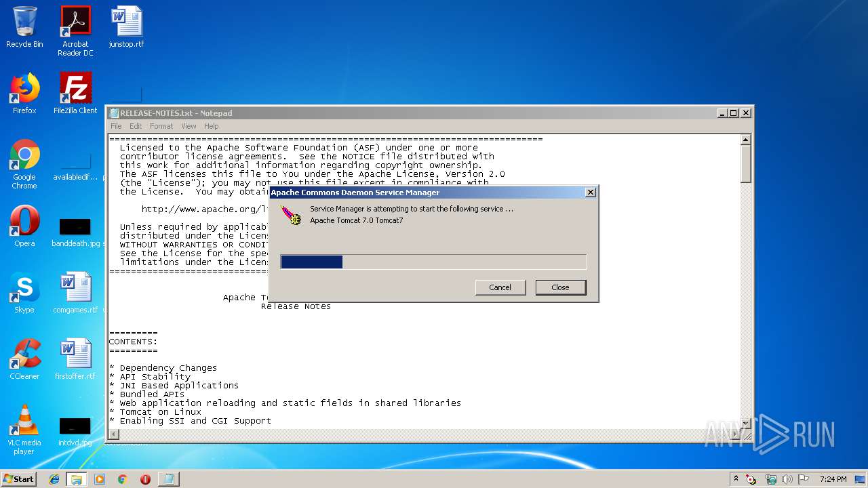Click the volume icon in the system tray

pyautogui.click(x=787, y=479)
